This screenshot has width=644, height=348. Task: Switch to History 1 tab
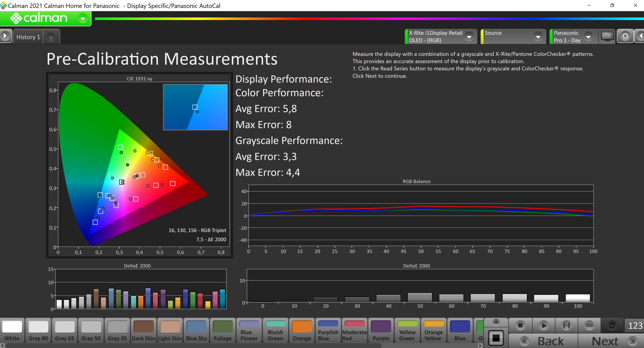[x=28, y=37]
